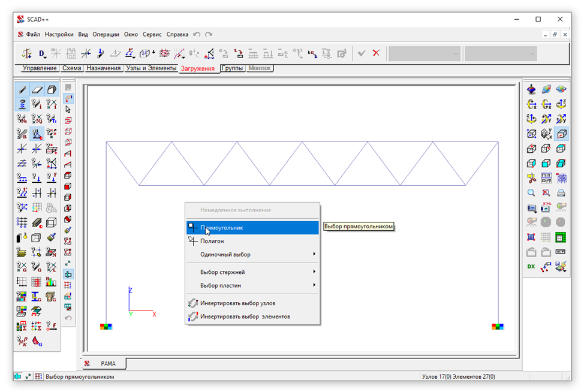
Task: Click the stacked layers icon
Action: coord(22,252)
